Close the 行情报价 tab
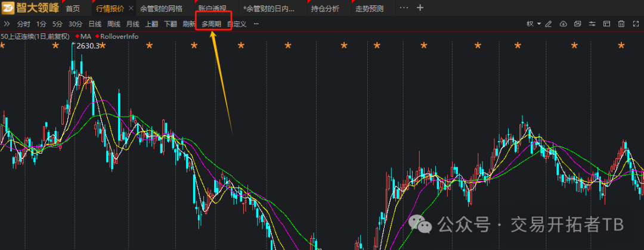Screen dimensions: 644x250 (131, 8)
